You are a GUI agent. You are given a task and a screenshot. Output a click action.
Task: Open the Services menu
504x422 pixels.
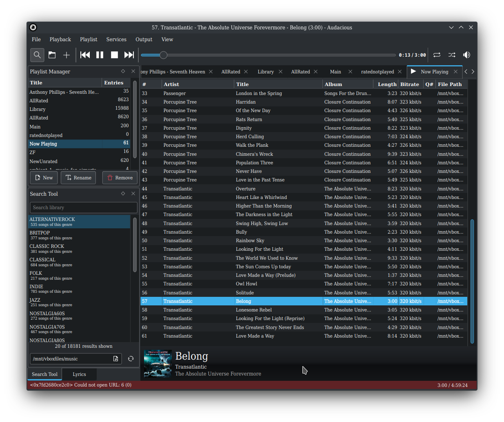[116, 40]
